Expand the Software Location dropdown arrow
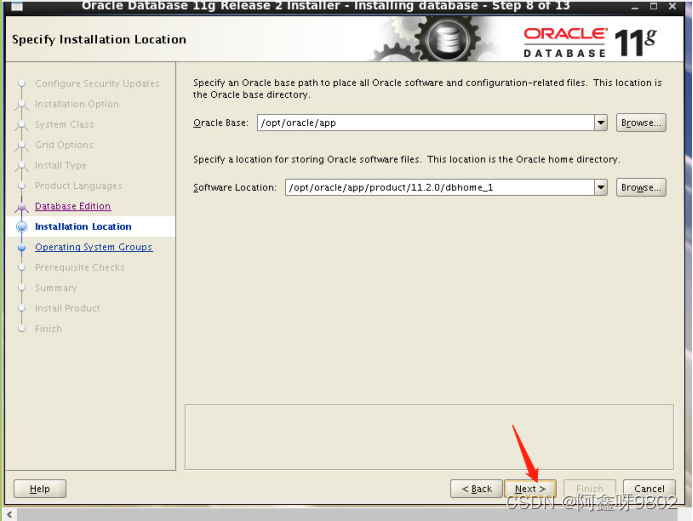The width and height of the screenshot is (693, 521). coord(601,187)
